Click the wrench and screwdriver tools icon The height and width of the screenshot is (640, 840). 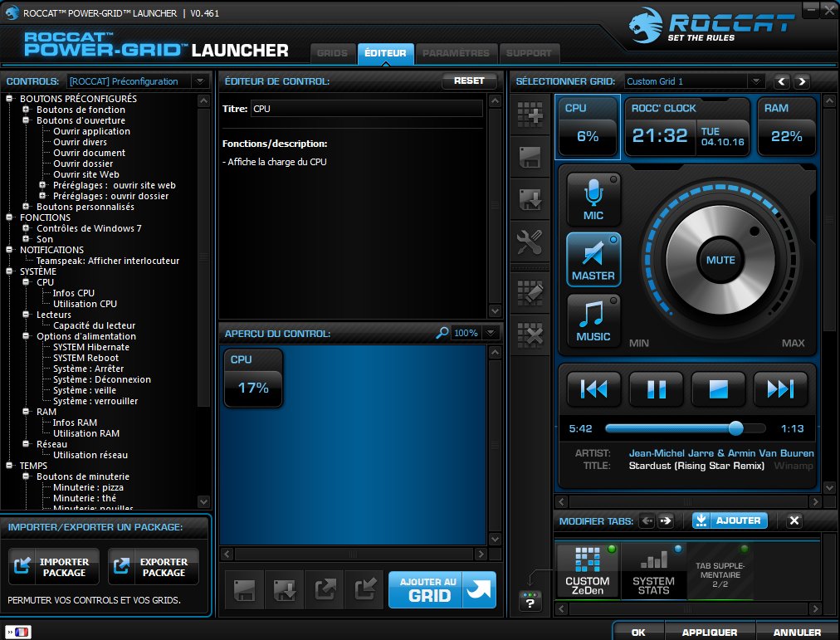click(530, 242)
